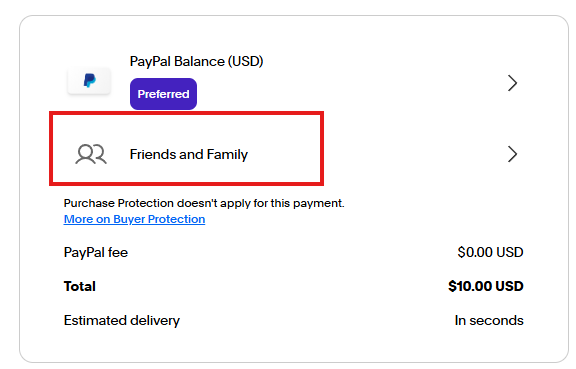The height and width of the screenshot is (369, 576).
Task: Click the PayPal fee label
Action: (x=96, y=252)
